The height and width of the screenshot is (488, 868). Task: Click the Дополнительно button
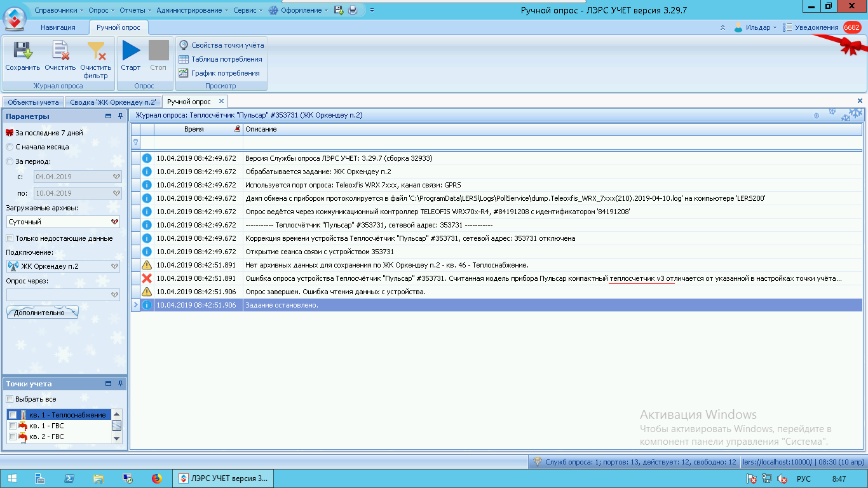point(43,312)
